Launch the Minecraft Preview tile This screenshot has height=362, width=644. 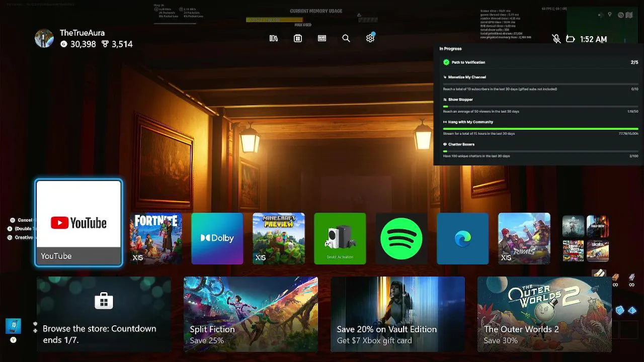(x=279, y=238)
